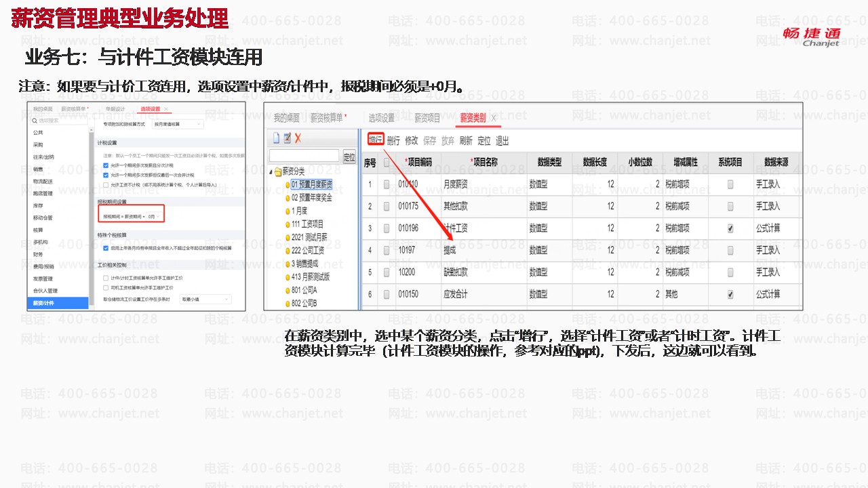Select 801 公司A in the tree
Screen dimensions: 868x488
click(304, 290)
